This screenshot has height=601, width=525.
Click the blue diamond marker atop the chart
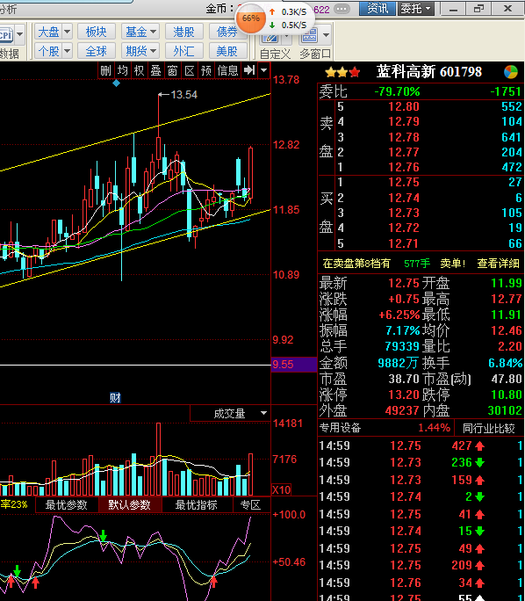point(116,83)
